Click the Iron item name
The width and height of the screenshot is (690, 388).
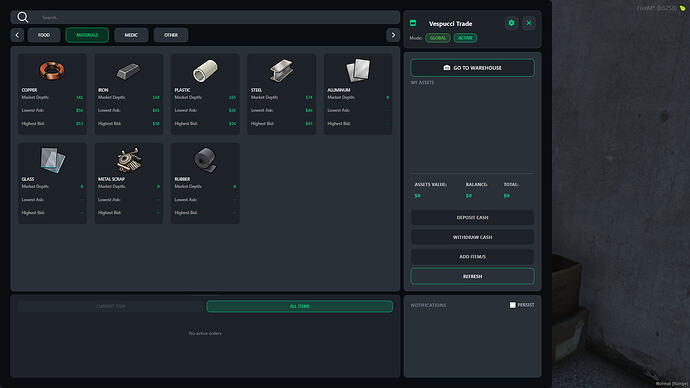pyautogui.click(x=103, y=90)
